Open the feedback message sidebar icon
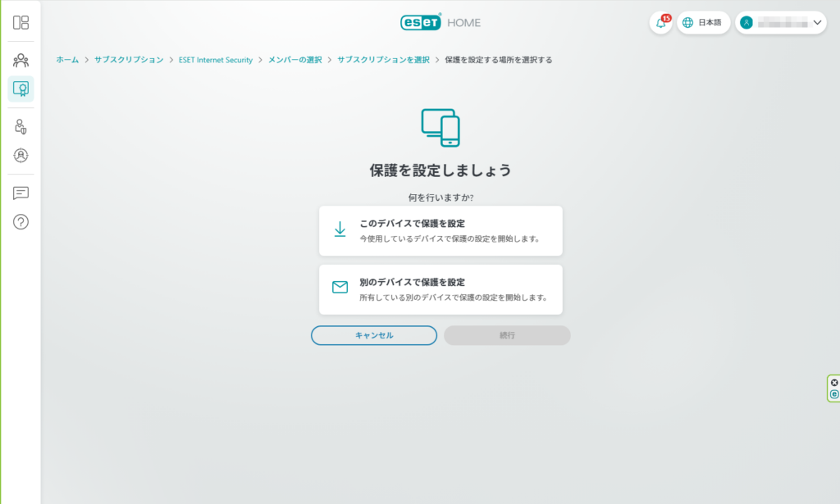Image resolution: width=840 pixels, height=504 pixels. [x=21, y=193]
